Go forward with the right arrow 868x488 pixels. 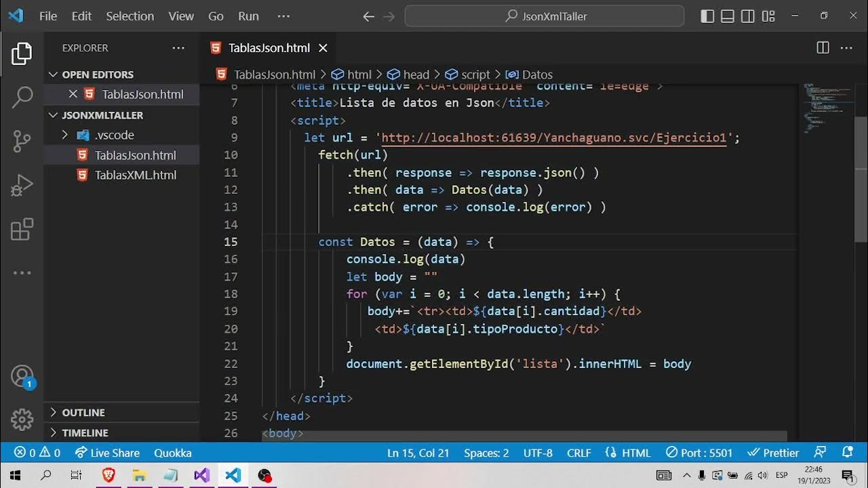389,16
